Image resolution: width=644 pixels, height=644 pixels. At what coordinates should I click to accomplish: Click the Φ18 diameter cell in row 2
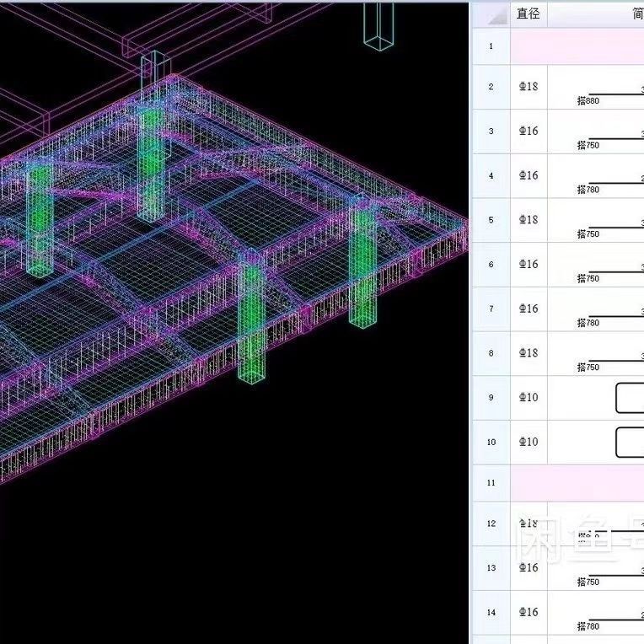point(529,87)
